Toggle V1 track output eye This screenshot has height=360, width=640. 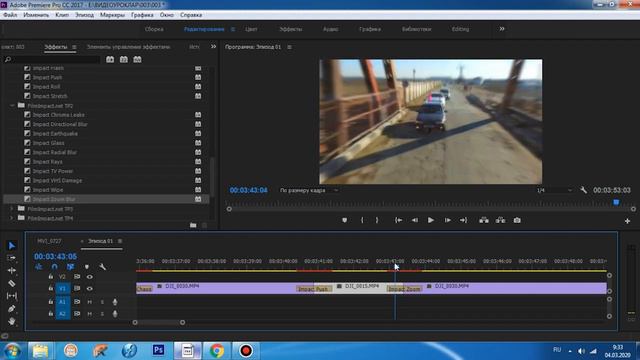90,289
